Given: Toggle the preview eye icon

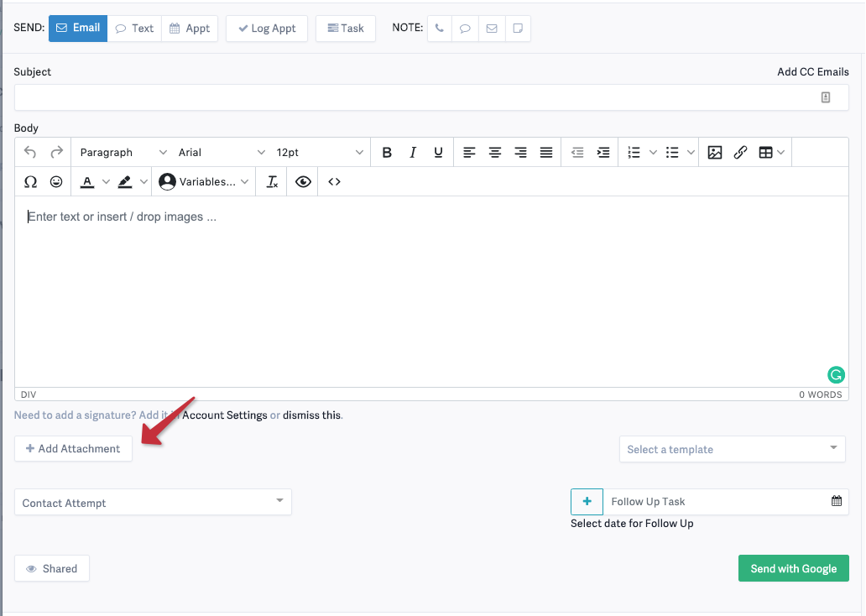Looking at the screenshot, I should pyautogui.click(x=303, y=181).
